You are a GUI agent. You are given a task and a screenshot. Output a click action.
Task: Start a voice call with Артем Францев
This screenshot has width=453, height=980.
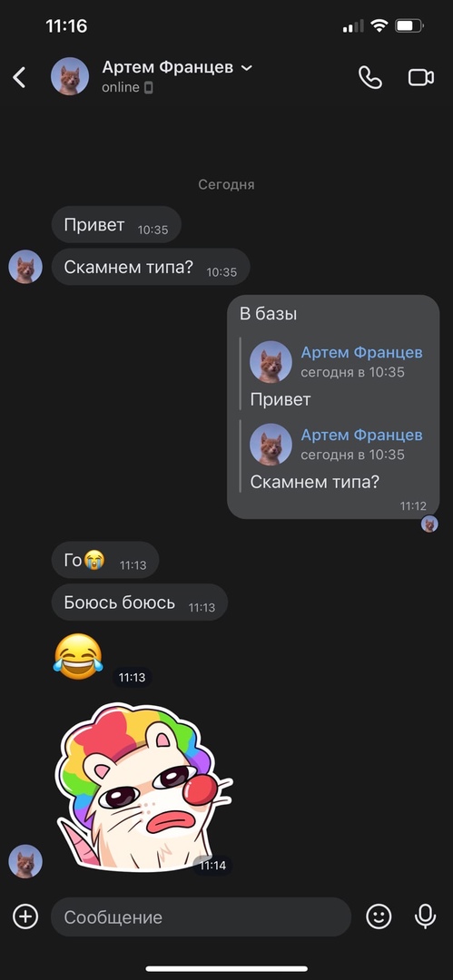(369, 77)
